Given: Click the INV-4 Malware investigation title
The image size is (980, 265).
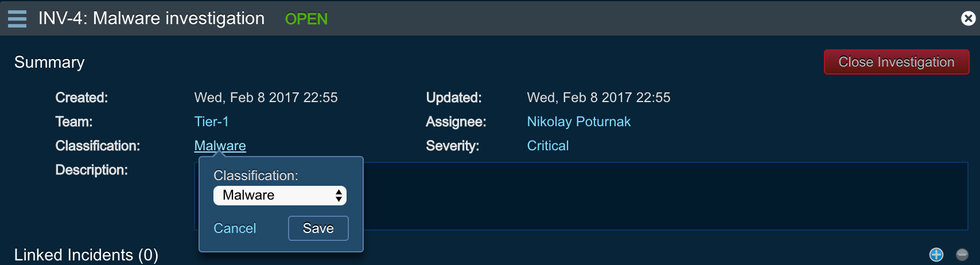Looking at the screenshot, I should (x=151, y=18).
